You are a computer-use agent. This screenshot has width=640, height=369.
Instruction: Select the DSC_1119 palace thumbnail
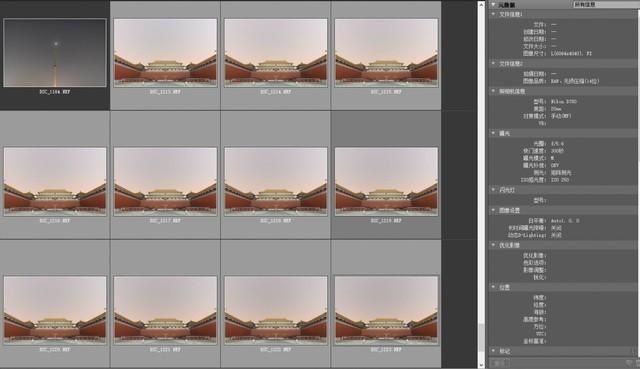click(x=386, y=182)
